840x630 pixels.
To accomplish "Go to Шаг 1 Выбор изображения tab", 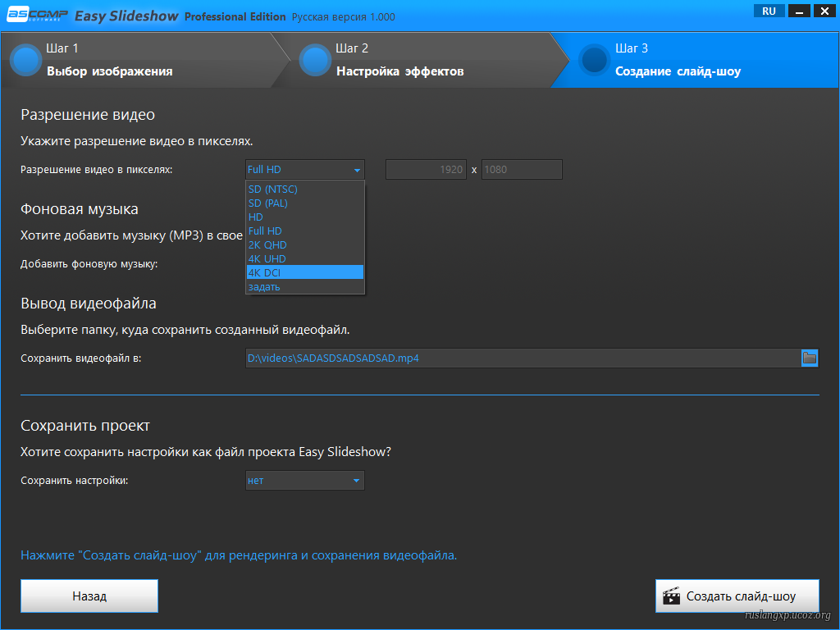I will [x=140, y=60].
